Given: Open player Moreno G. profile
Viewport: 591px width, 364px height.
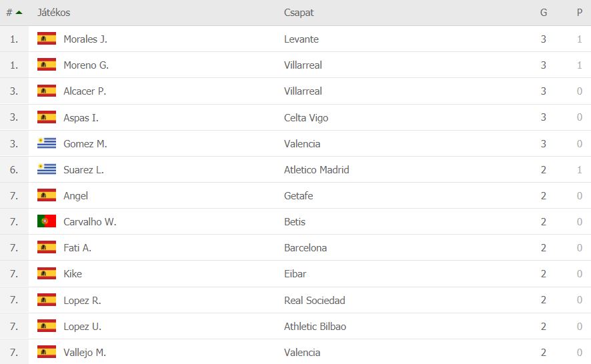Looking at the screenshot, I should 86,65.
